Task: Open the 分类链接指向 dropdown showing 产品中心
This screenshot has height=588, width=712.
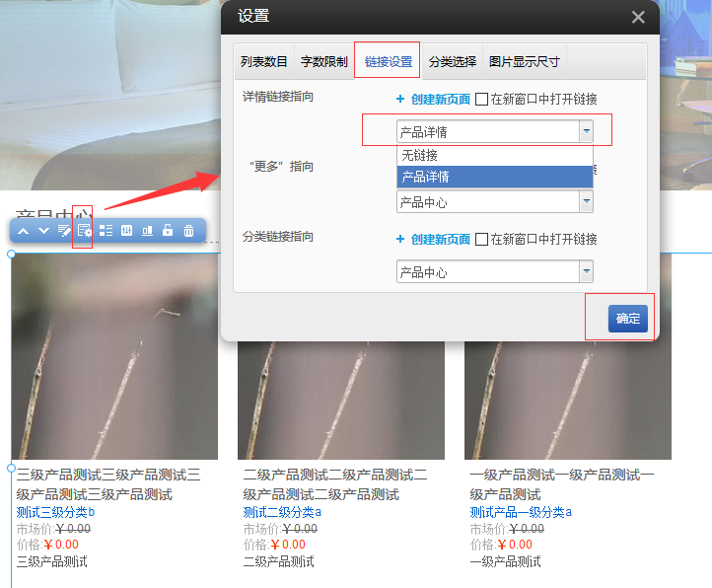Action: click(586, 271)
